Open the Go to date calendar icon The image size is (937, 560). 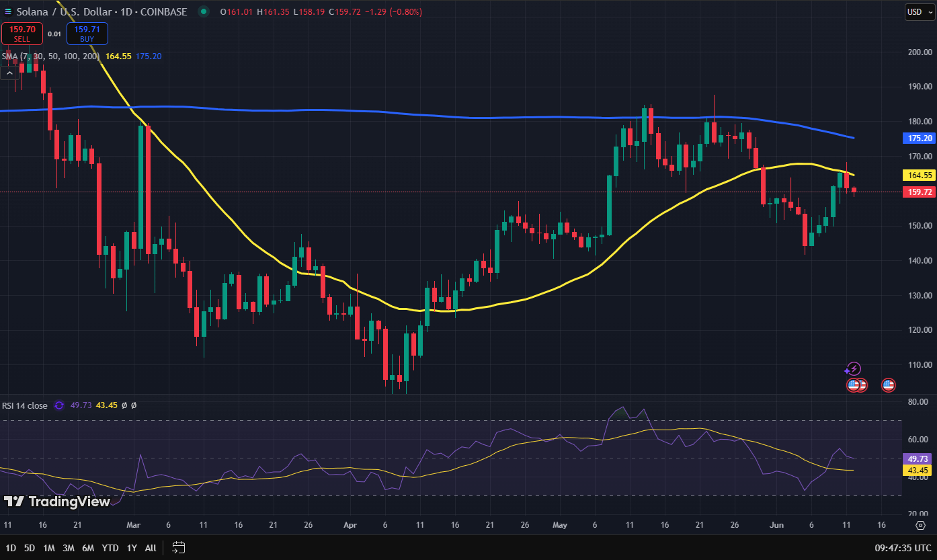coord(178,547)
